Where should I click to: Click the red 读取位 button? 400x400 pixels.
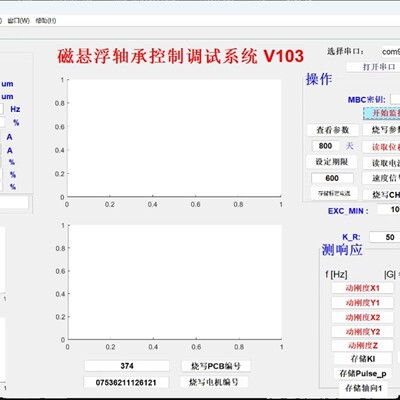click(x=381, y=147)
